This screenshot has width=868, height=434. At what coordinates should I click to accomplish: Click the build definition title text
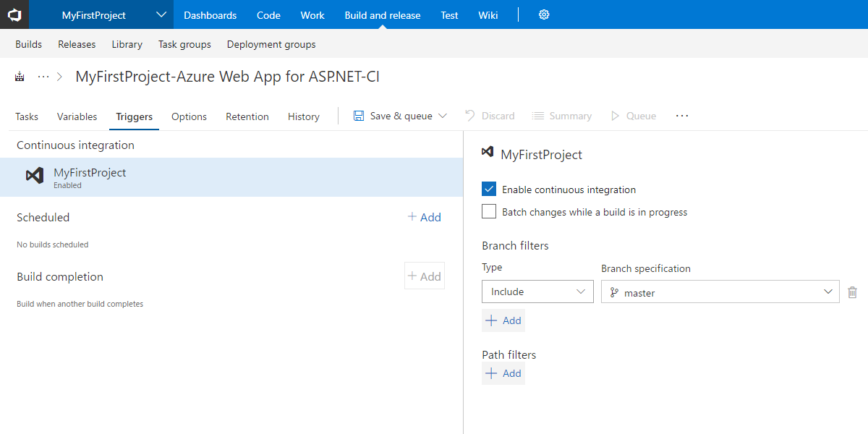(228, 77)
